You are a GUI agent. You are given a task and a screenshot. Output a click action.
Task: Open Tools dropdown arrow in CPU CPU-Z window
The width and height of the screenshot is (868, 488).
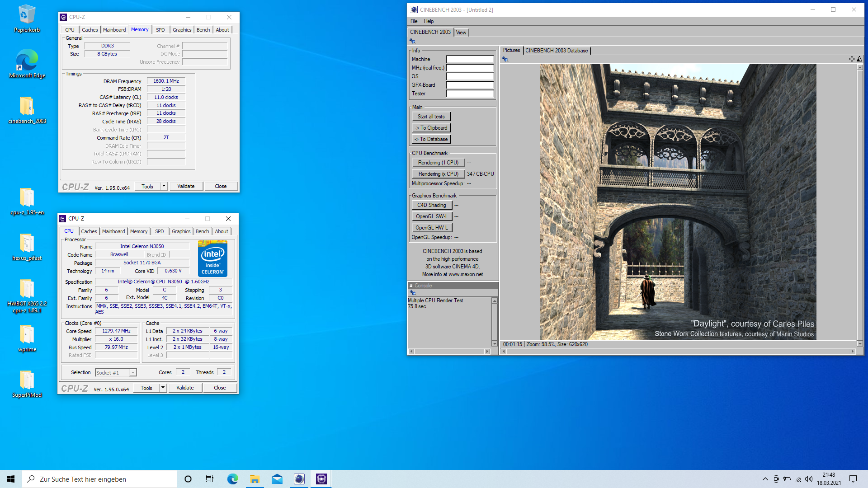tap(163, 388)
